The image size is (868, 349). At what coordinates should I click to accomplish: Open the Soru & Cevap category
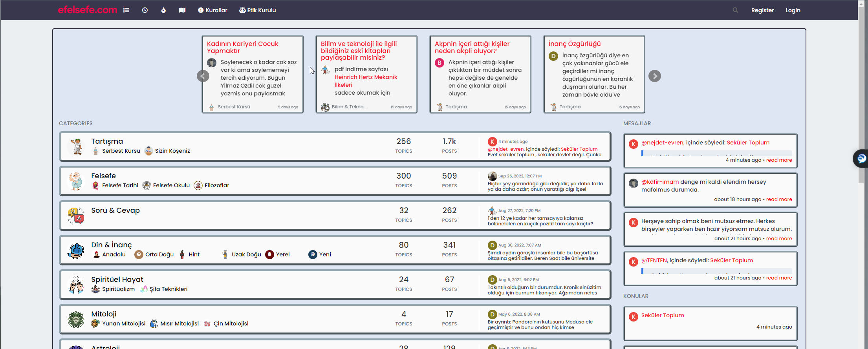115,210
